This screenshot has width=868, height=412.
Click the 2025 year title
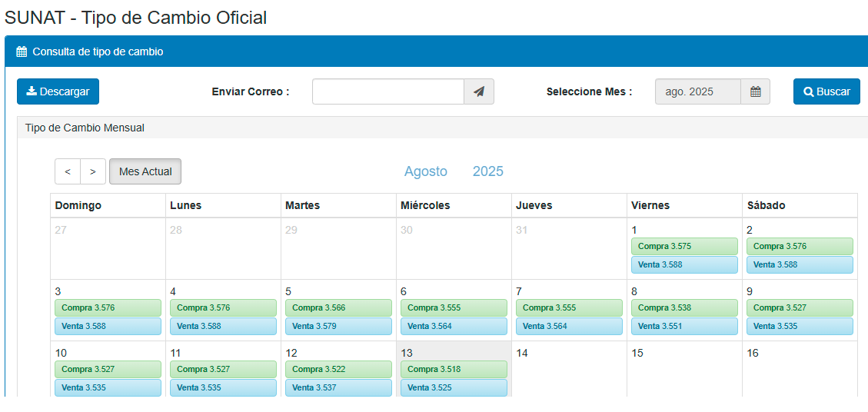[x=488, y=171]
